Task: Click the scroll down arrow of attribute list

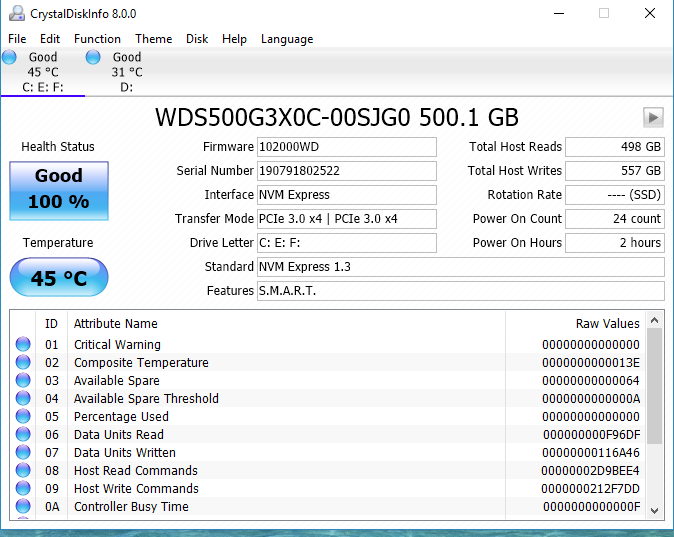Action: tap(654, 511)
